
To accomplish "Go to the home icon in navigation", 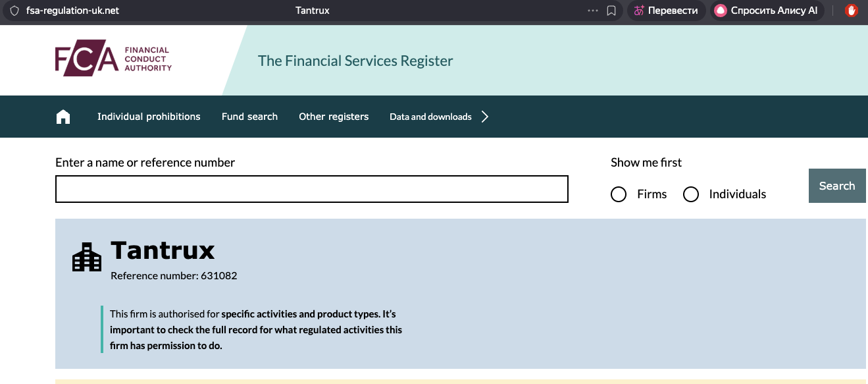I will tap(63, 117).
